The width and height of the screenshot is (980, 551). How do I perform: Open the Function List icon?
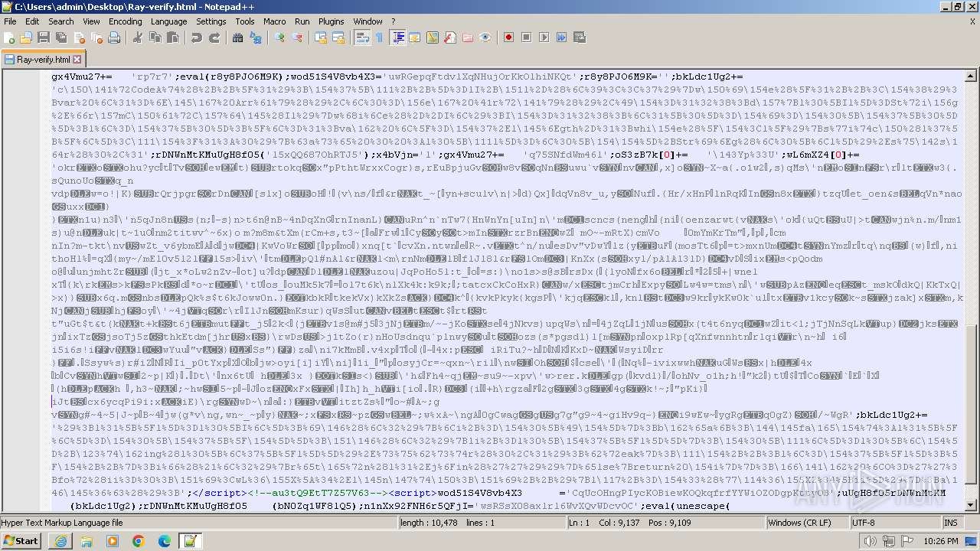(450, 37)
